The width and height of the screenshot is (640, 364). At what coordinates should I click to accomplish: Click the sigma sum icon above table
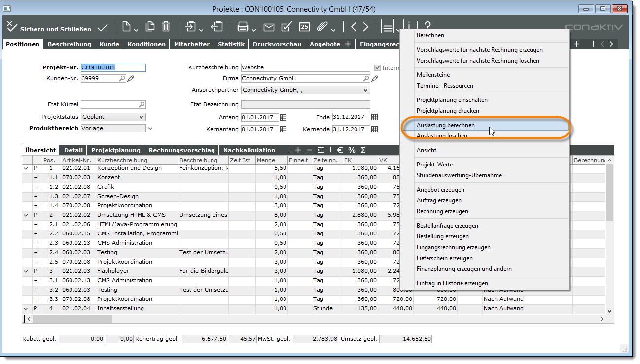tap(363, 150)
